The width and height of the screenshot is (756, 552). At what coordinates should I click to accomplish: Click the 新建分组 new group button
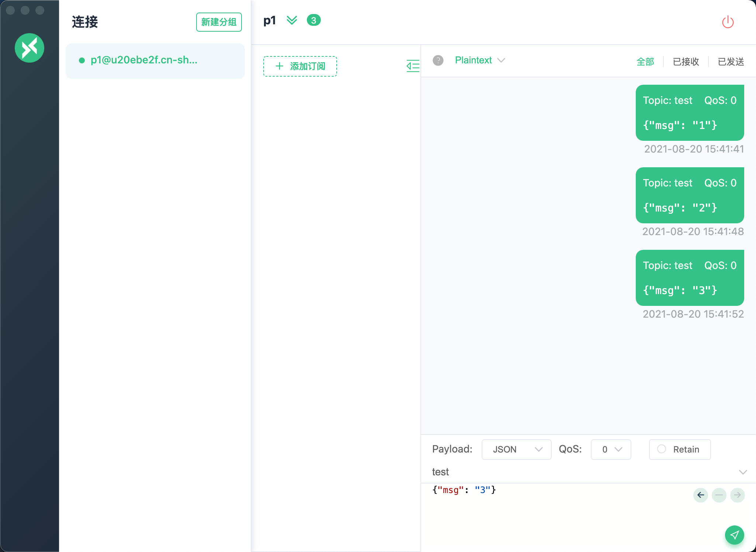coord(219,22)
